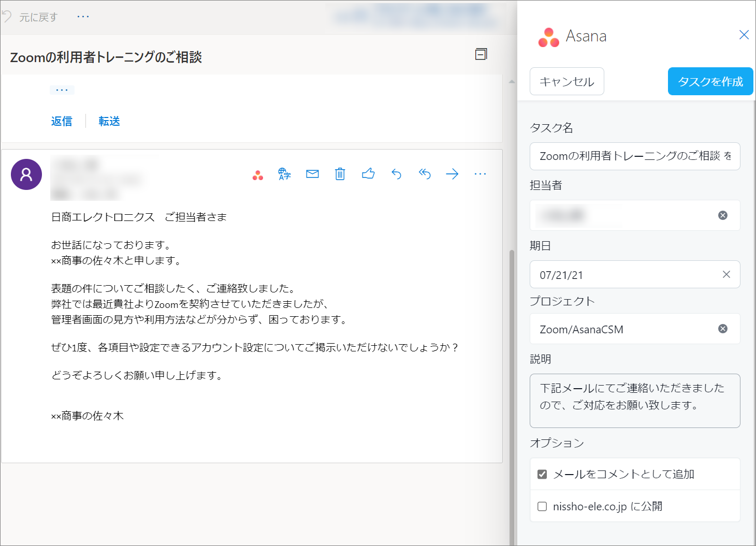Mark message unread with envelope icon
Screen dimensions: 756x546
pyautogui.click(x=312, y=174)
